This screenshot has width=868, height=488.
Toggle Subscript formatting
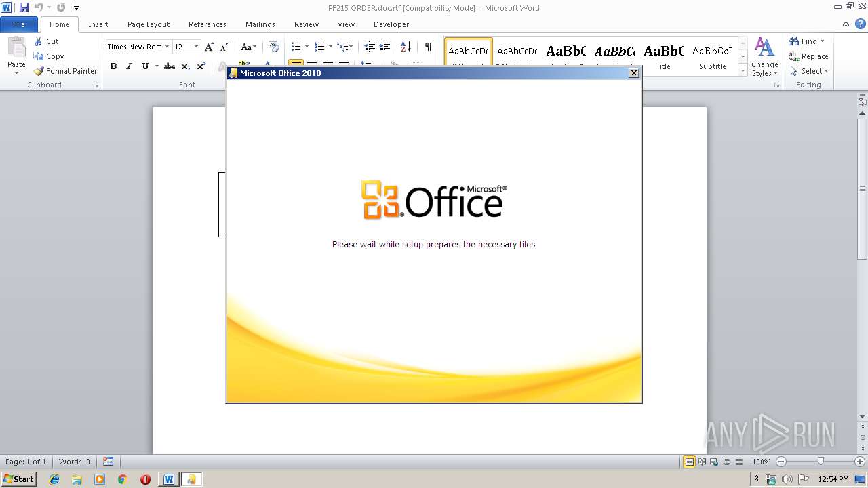[x=185, y=66]
